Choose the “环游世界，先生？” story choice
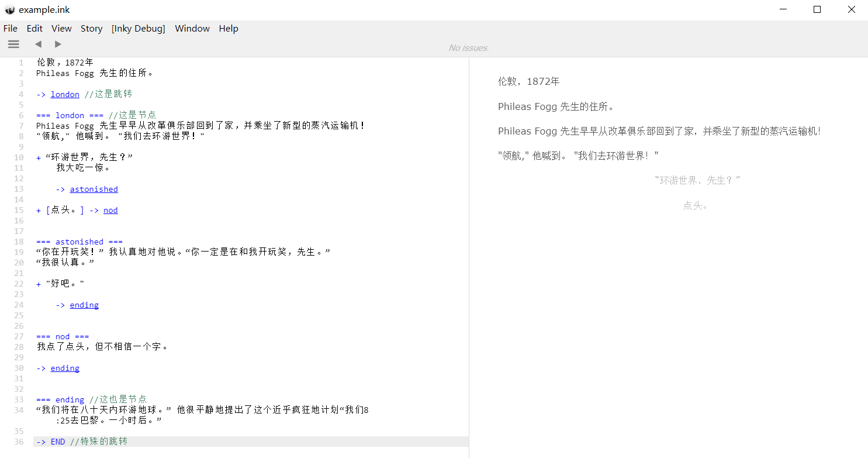868x458 pixels. click(x=697, y=181)
